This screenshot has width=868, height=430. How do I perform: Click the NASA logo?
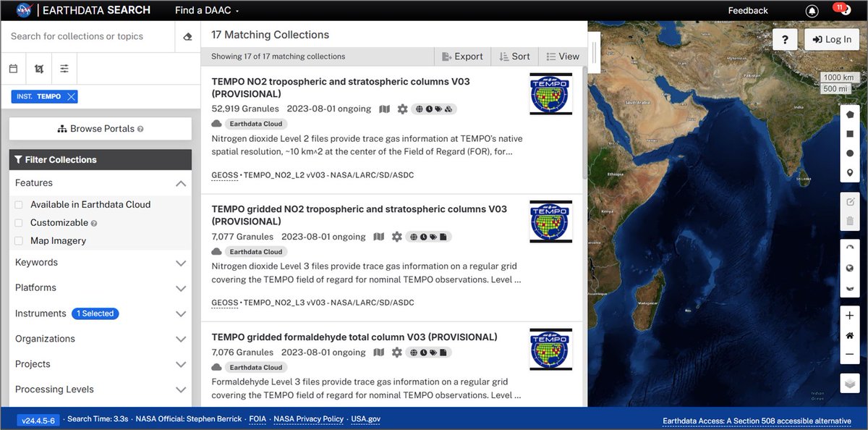click(x=25, y=10)
